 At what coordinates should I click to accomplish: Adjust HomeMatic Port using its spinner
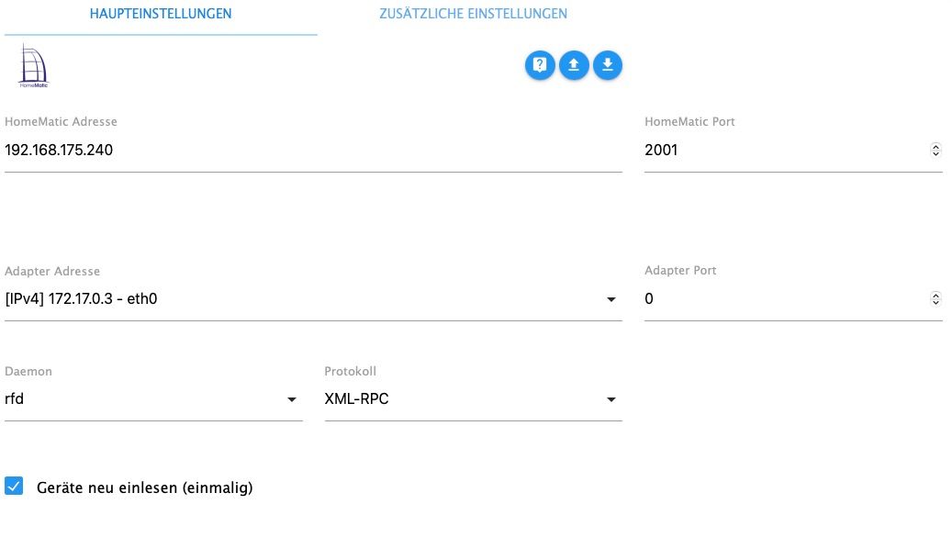pos(935,150)
